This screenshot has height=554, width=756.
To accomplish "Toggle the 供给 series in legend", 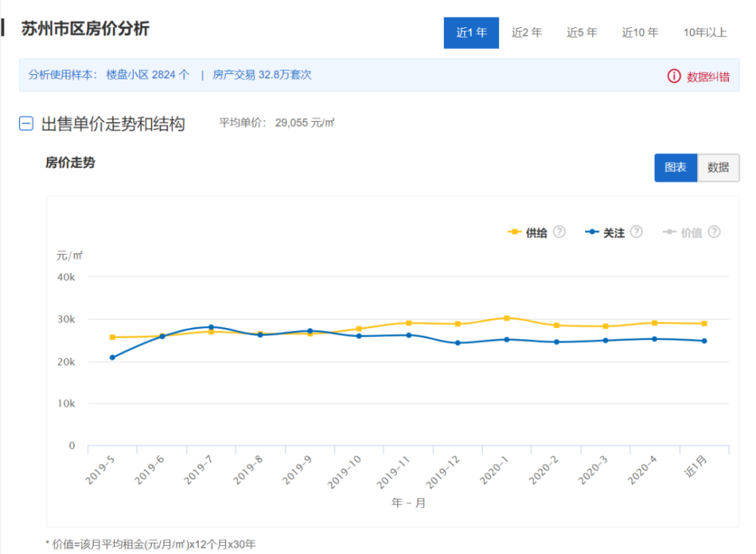I will [x=536, y=233].
